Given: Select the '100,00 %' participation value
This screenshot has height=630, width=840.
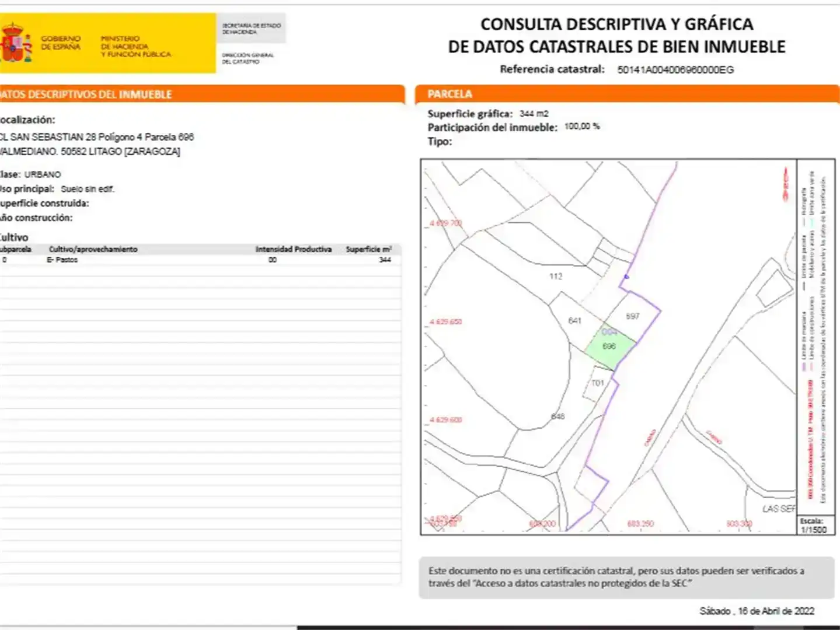Looking at the screenshot, I should [x=581, y=126].
